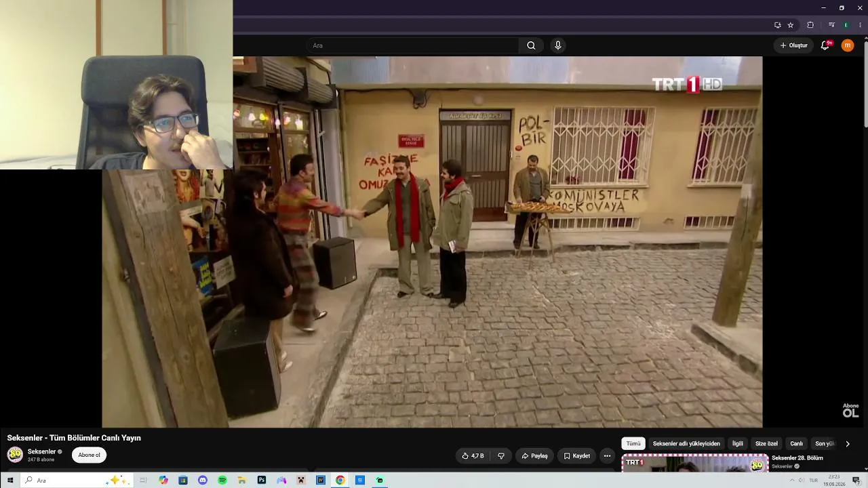Click the Windows taskbar search box
The height and width of the screenshot is (488, 868).
[x=76, y=481]
